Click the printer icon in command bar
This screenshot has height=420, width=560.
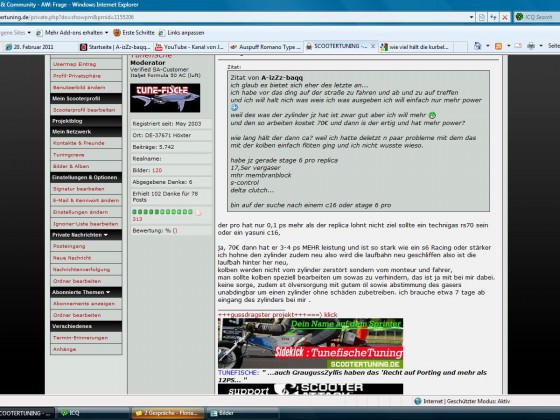click(531, 46)
